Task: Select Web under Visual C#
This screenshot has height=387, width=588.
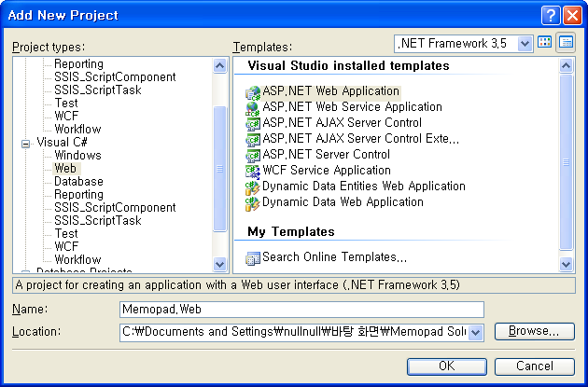Action: (x=65, y=169)
